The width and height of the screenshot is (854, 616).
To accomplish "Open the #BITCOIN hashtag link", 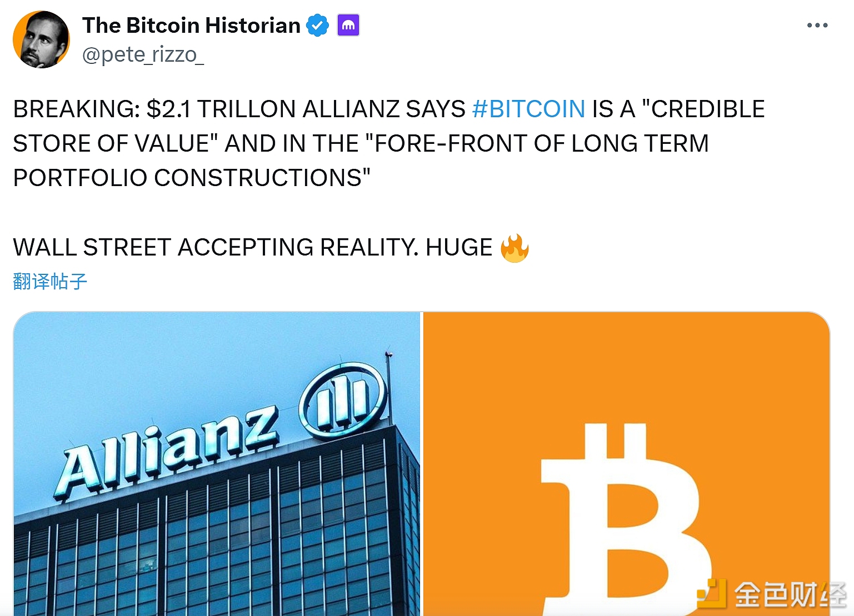I will tap(528, 109).
